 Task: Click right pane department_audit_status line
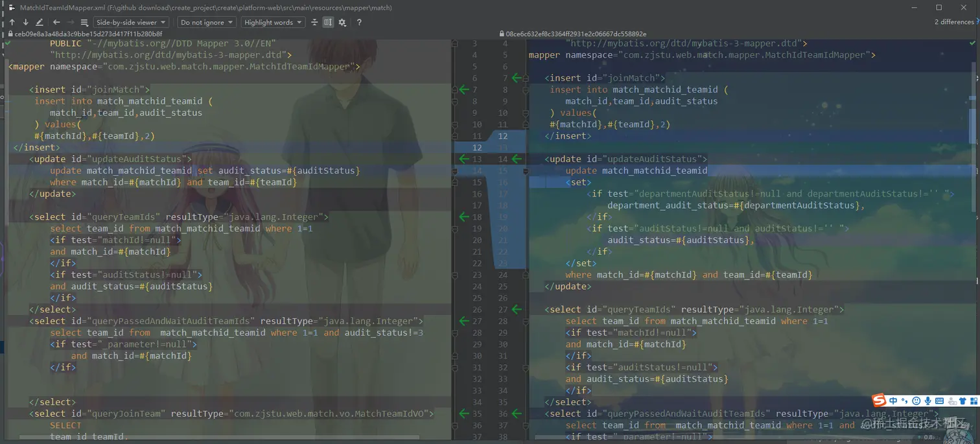pyautogui.click(x=736, y=205)
